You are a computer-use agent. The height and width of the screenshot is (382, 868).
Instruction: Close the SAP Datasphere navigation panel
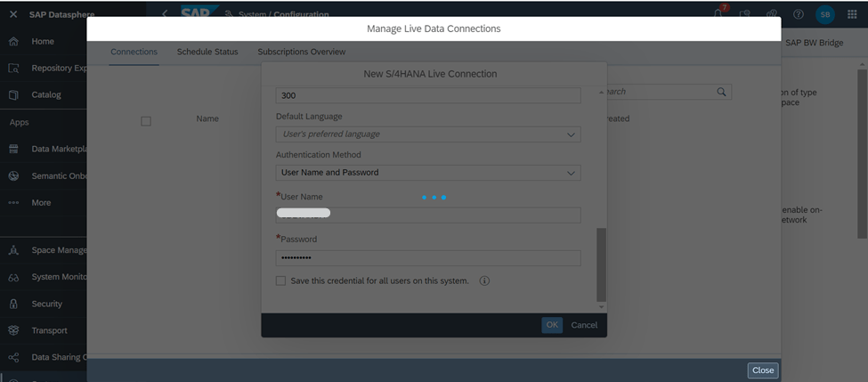(13, 14)
